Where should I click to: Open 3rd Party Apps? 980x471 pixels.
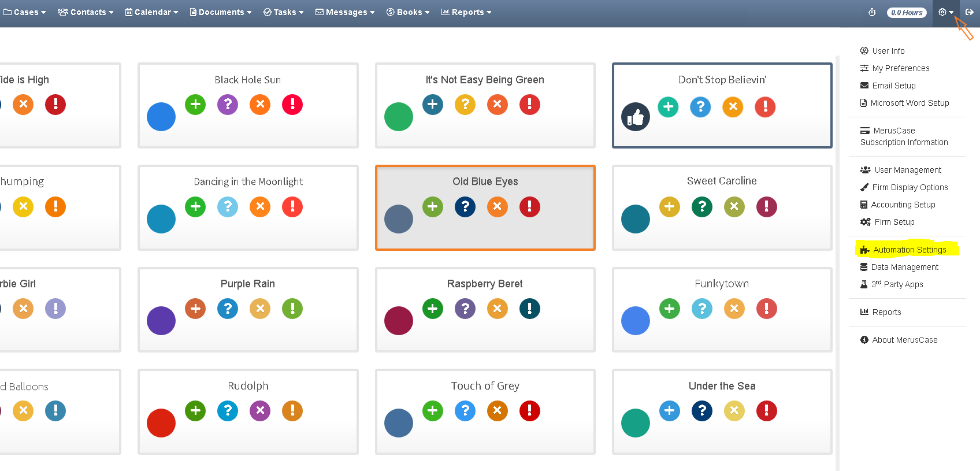click(892, 284)
